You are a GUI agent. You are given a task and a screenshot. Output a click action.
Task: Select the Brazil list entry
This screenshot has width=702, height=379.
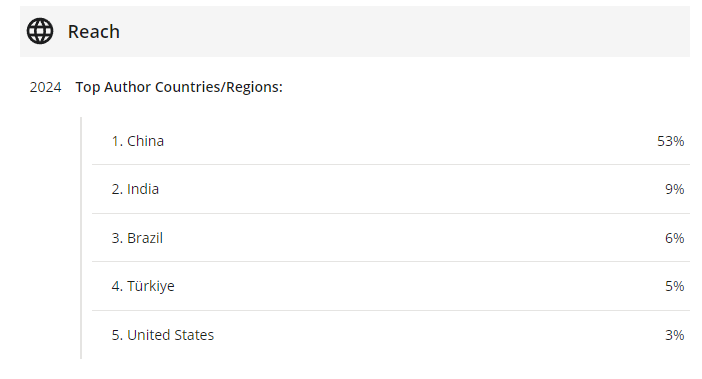(391, 238)
